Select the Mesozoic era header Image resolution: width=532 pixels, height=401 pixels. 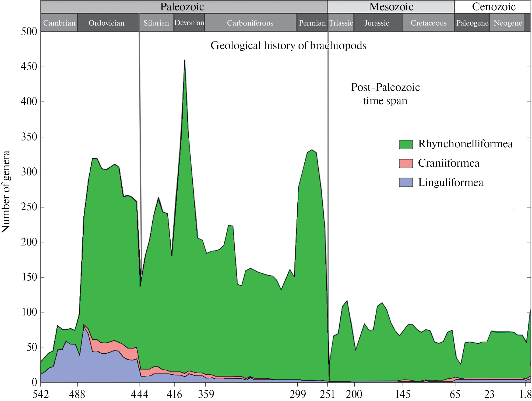click(391, 7)
